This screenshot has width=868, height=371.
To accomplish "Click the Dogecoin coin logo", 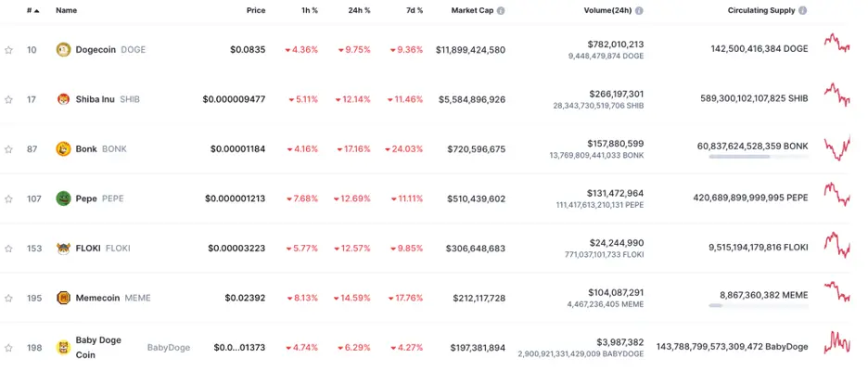I will click(x=64, y=49).
